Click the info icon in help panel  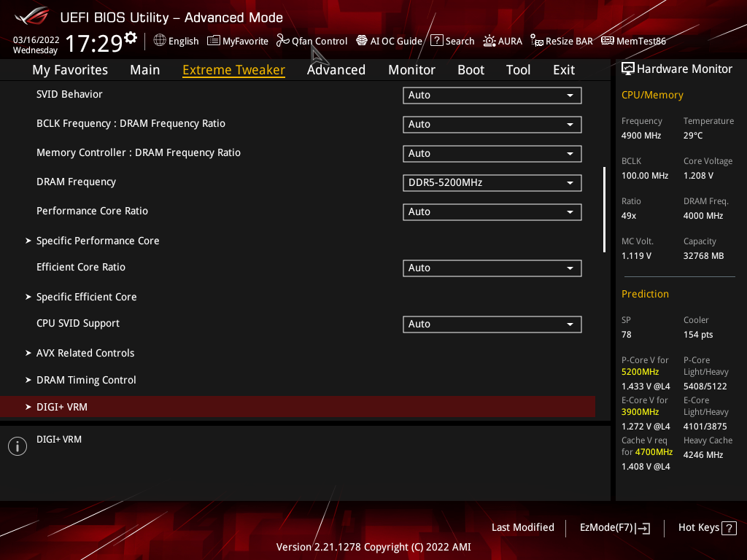point(18,446)
